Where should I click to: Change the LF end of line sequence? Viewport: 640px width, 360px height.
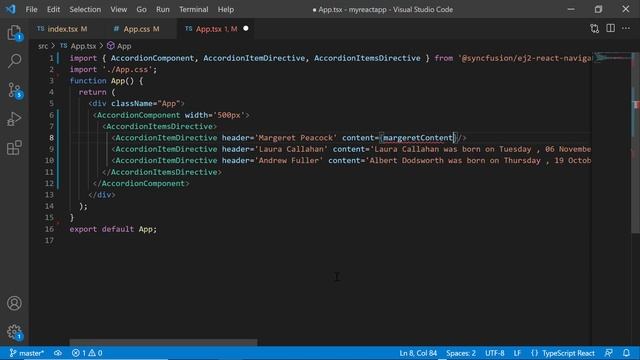click(517, 353)
